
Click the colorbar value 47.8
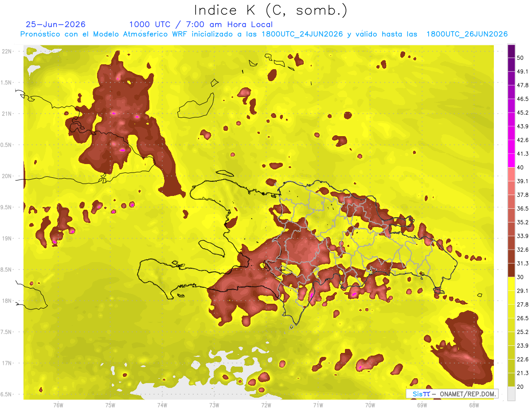coord(523,85)
